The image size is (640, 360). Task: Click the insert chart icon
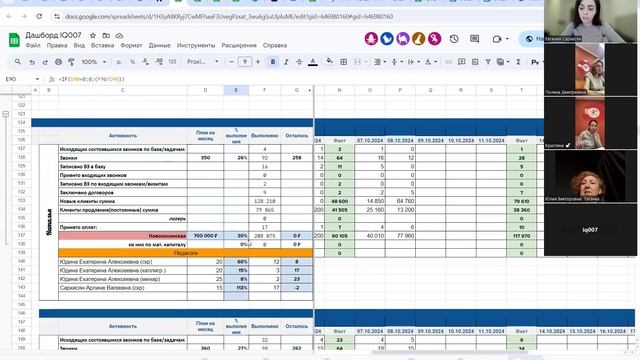click(x=475, y=62)
